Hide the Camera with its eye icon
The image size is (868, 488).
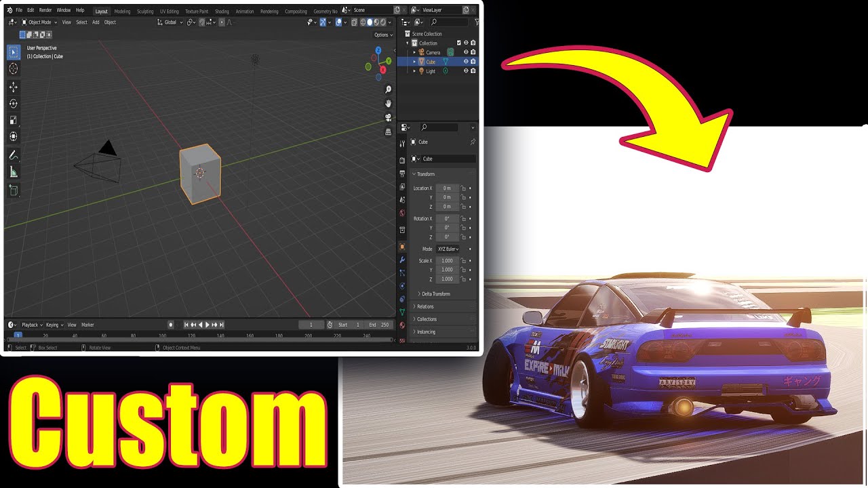466,52
